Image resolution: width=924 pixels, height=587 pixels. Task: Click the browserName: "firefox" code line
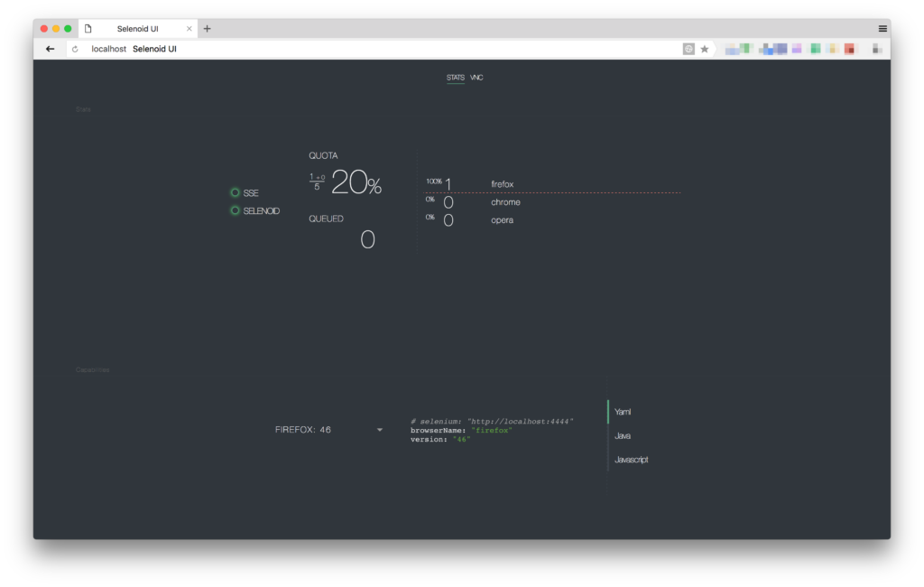(461, 431)
